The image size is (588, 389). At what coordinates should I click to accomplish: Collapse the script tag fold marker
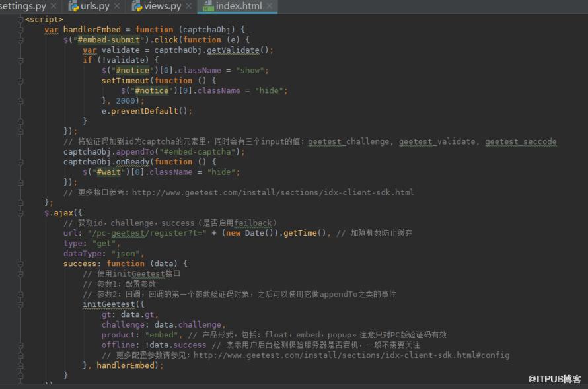[x=20, y=20]
